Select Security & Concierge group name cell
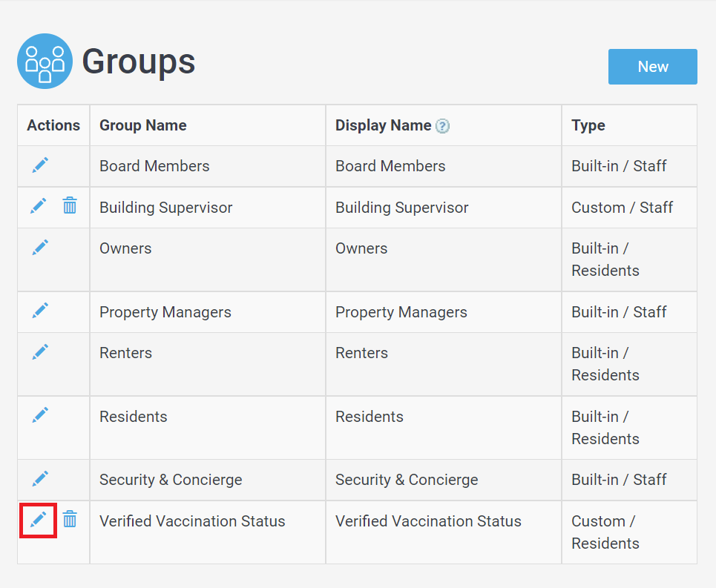 pyautogui.click(x=208, y=480)
